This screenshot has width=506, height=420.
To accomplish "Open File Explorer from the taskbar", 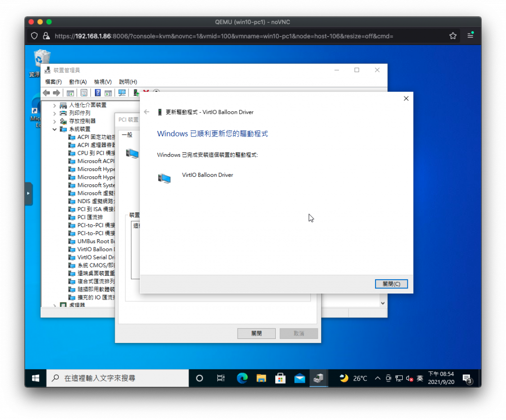I will [261, 378].
